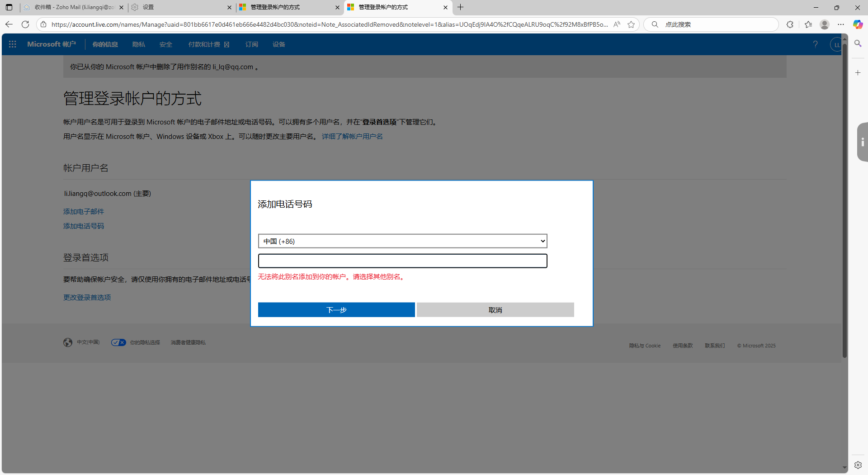Click the sidebar feedback handle on right edge
868x475 pixels.
863,142
